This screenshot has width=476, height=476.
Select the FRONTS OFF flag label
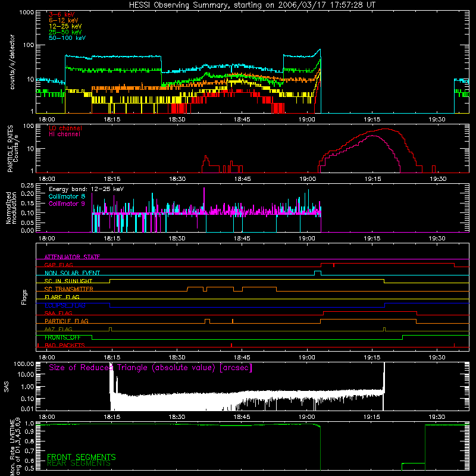pyautogui.click(x=62, y=337)
